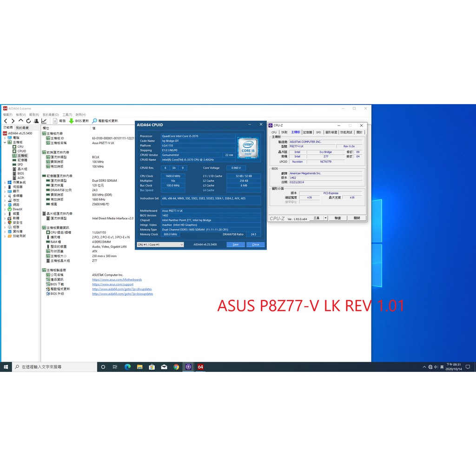The image size is (476, 476).
Task: Switch to the SPD tab in CPU-Z
Action: click(318, 132)
